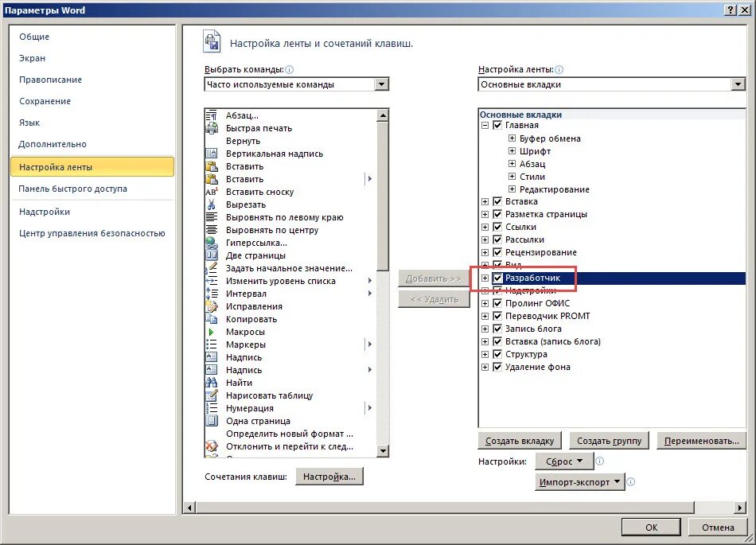
Task: Click the Интервал line spacing icon
Action: click(x=211, y=294)
